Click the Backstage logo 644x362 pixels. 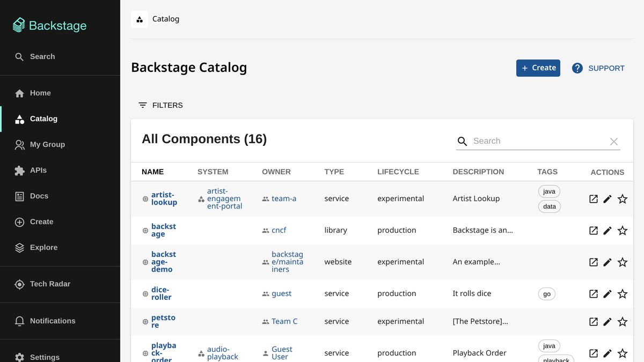[x=49, y=25]
